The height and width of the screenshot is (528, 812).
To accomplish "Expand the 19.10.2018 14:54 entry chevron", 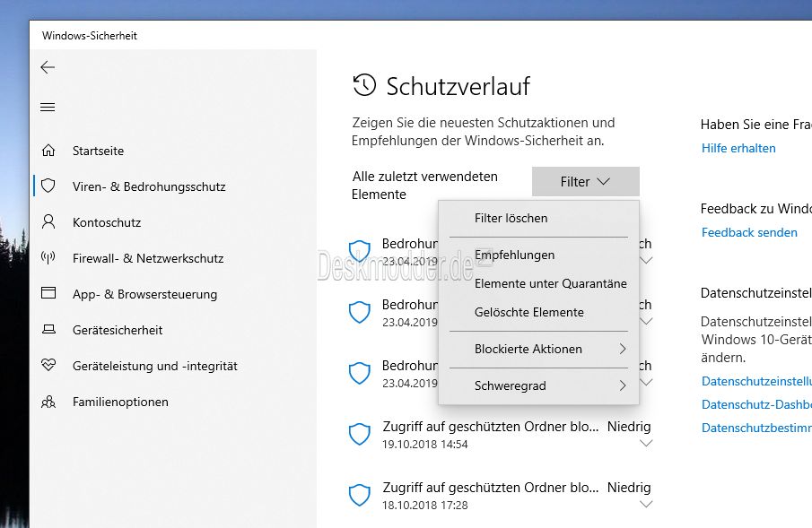I will point(646,443).
